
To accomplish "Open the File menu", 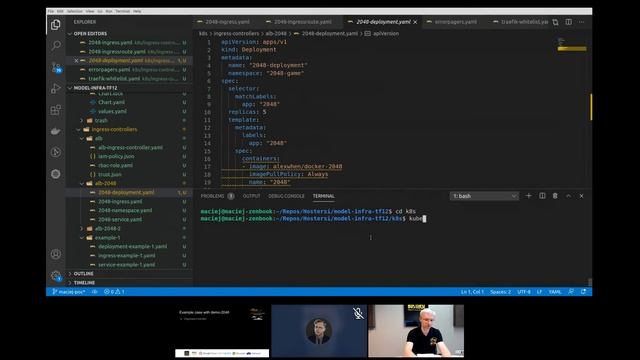I will point(51,11).
